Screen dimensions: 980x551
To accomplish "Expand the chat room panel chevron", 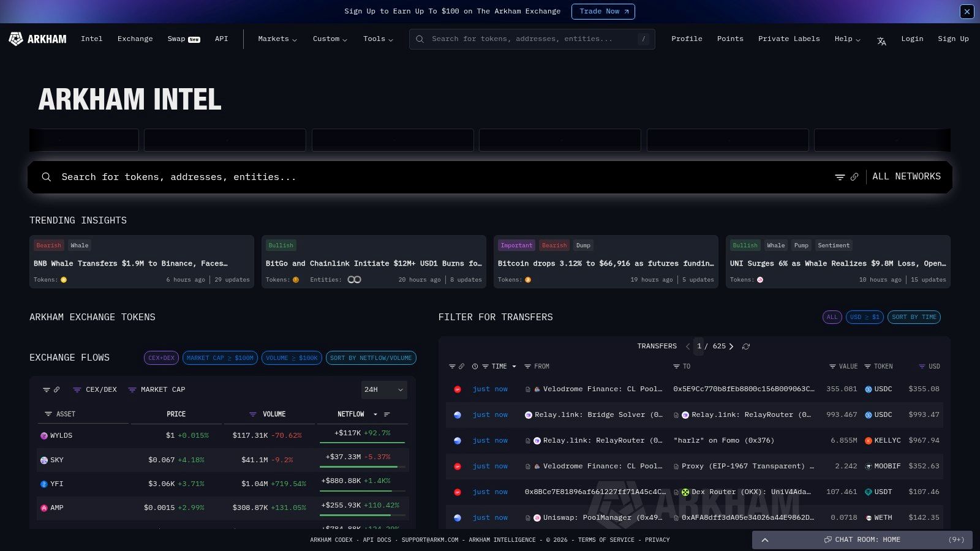I will point(765,540).
